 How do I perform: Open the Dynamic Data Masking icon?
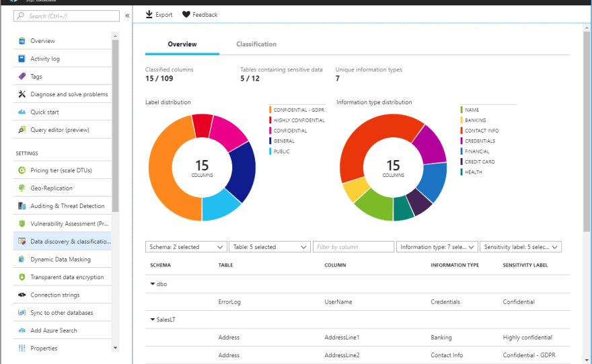[22, 259]
